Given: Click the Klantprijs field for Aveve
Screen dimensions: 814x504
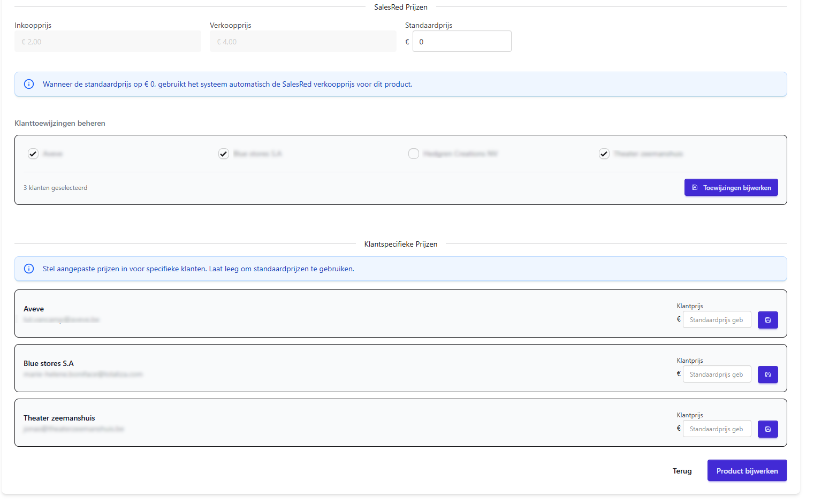Looking at the screenshot, I should pyautogui.click(x=717, y=320).
